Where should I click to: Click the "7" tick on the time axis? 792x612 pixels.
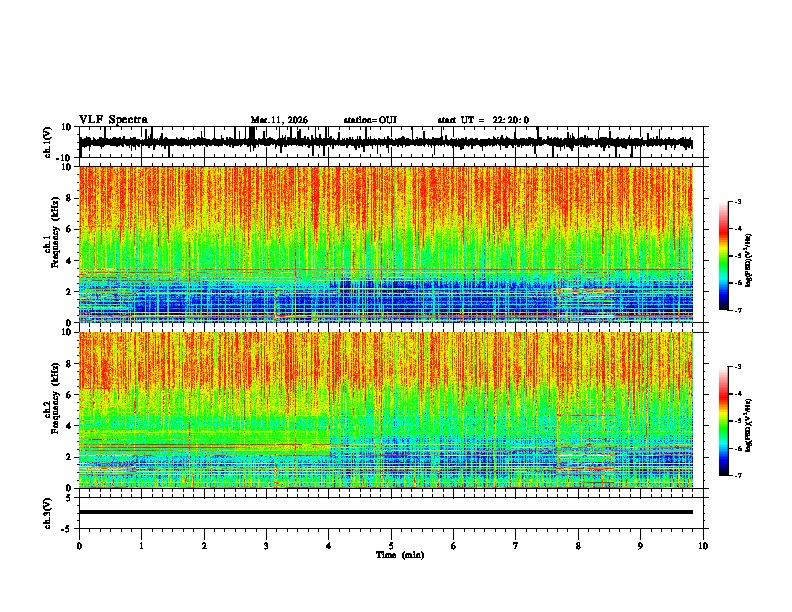[x=516, y=546]
